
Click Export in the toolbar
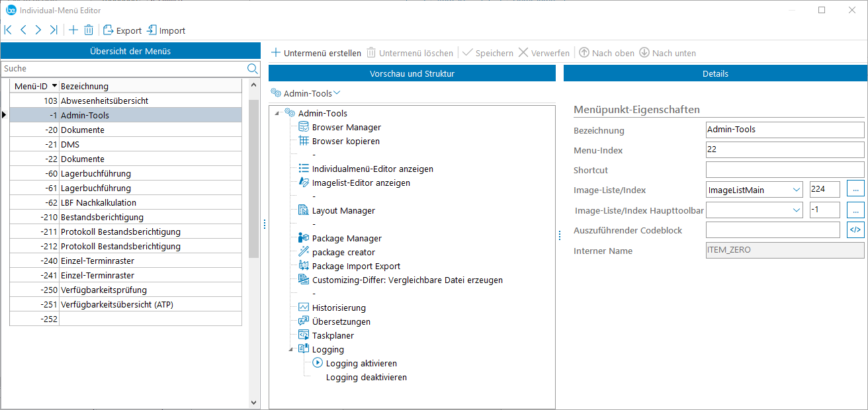pos(122,30)
